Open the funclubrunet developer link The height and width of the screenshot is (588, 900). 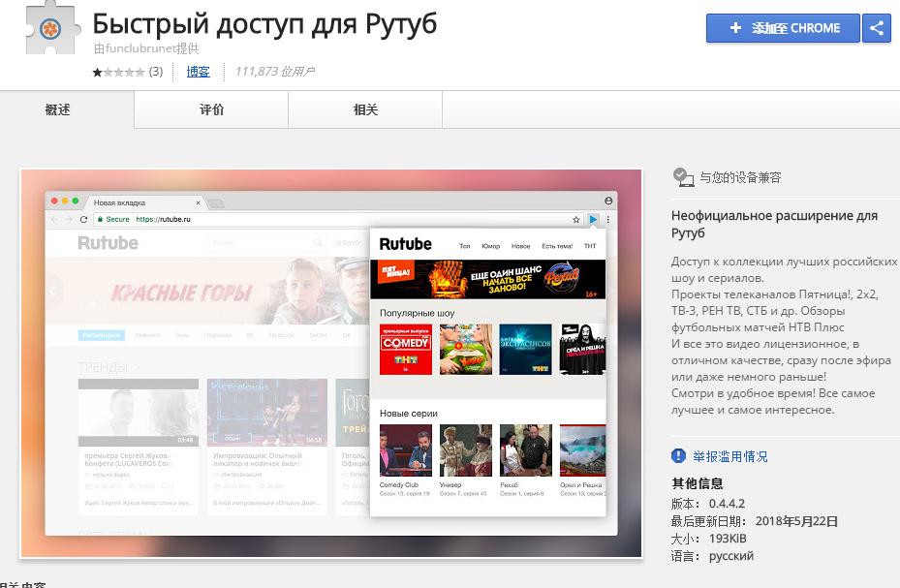[x=145, y=48]
